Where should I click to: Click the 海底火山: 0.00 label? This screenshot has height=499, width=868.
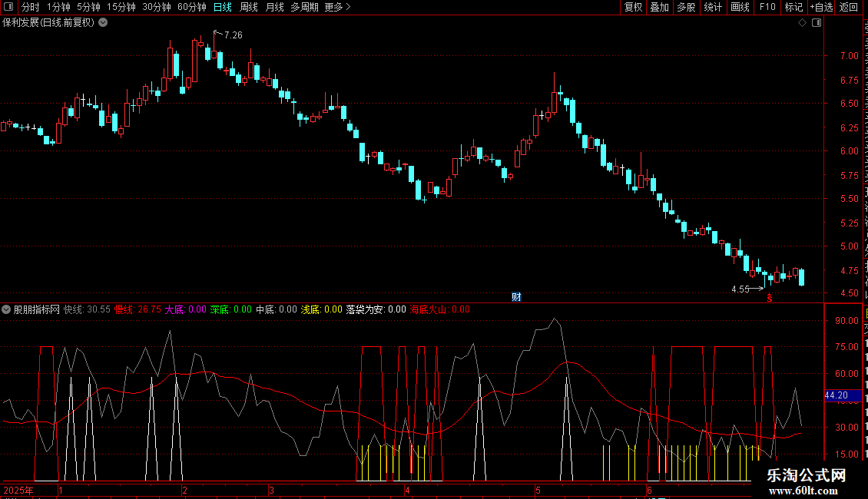tap(439, 309)
